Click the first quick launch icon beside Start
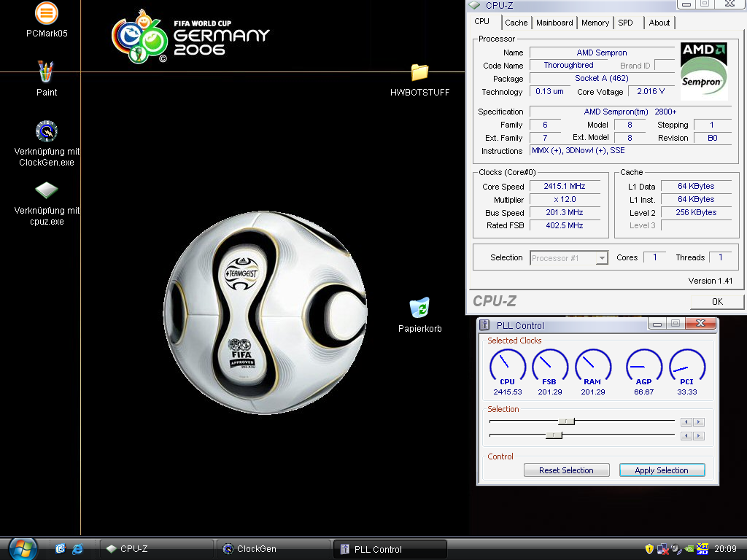Image resolution: width=747 pixels, height=560 pixels. [x=60, y=549]
